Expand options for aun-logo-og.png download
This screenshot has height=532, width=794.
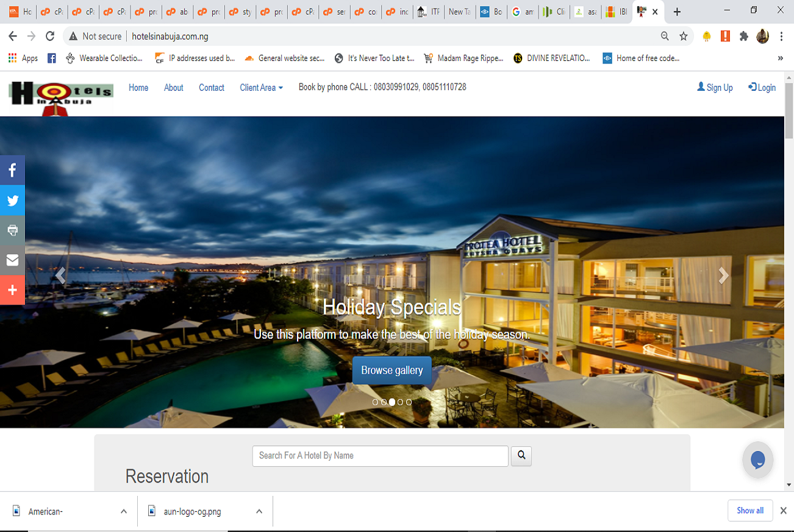[259, 511]
